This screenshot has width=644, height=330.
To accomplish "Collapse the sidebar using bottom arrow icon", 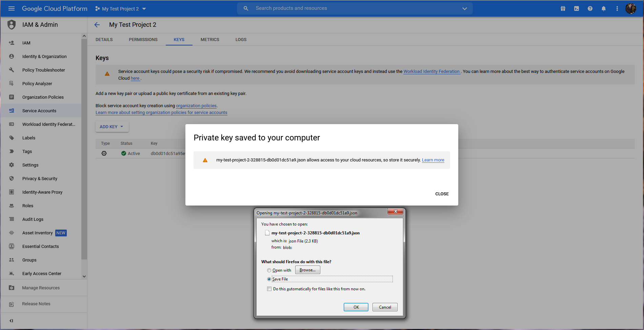I will (12, 321).
